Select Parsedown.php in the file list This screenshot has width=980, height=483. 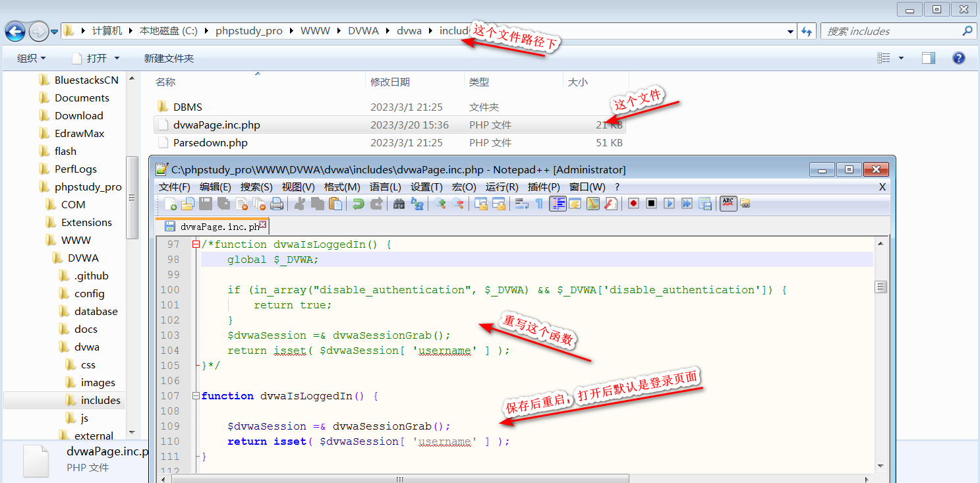210,142
